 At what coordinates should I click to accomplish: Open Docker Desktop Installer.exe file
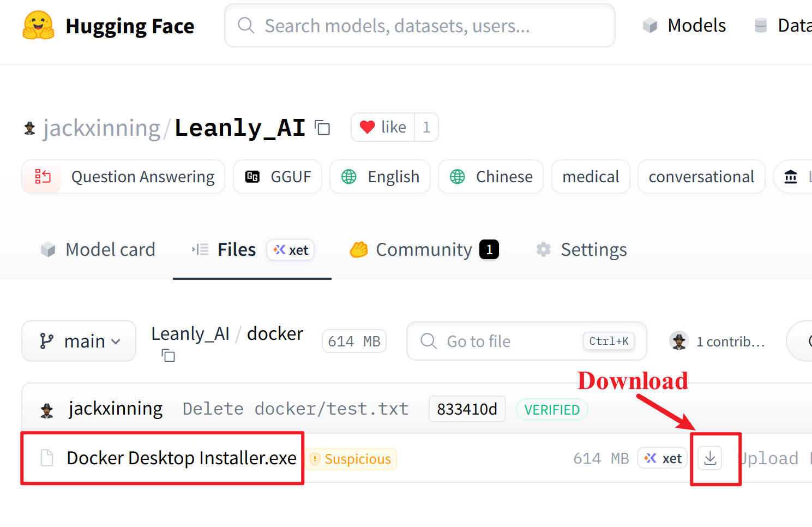(182, 458)
